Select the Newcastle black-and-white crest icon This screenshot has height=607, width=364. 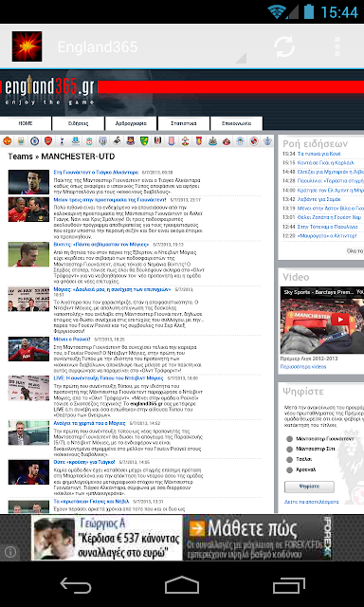[x=212, y=141]
